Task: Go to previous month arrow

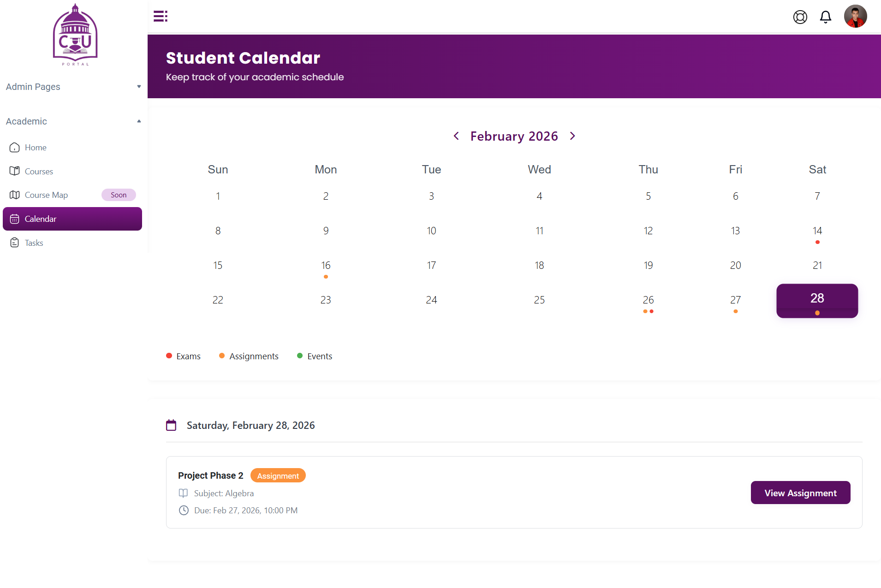Action: coord(456,136)
